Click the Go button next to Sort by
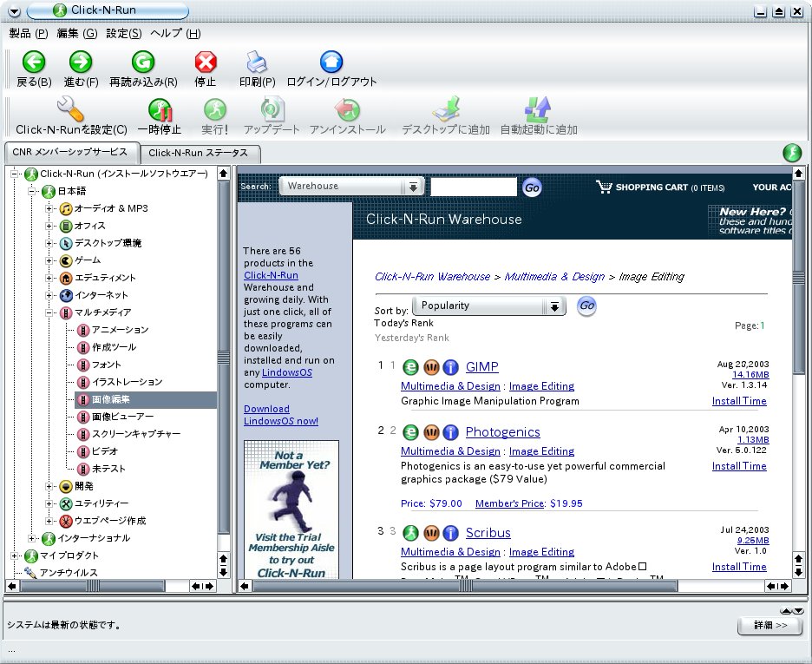Viewport: 812px width, 664px height. point(586,306)
